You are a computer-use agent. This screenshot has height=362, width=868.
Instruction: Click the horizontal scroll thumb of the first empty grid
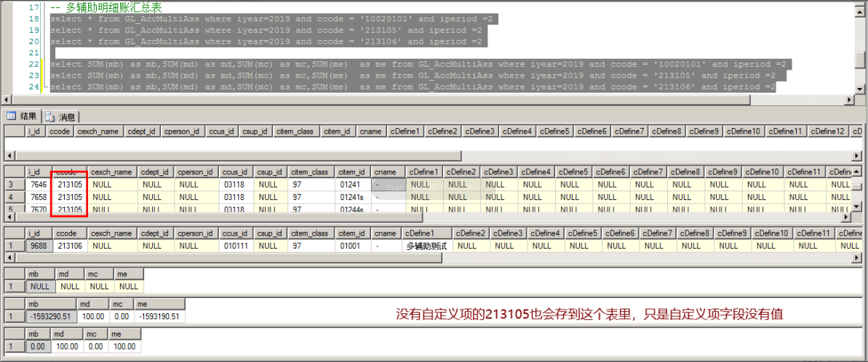pos(237,156)
